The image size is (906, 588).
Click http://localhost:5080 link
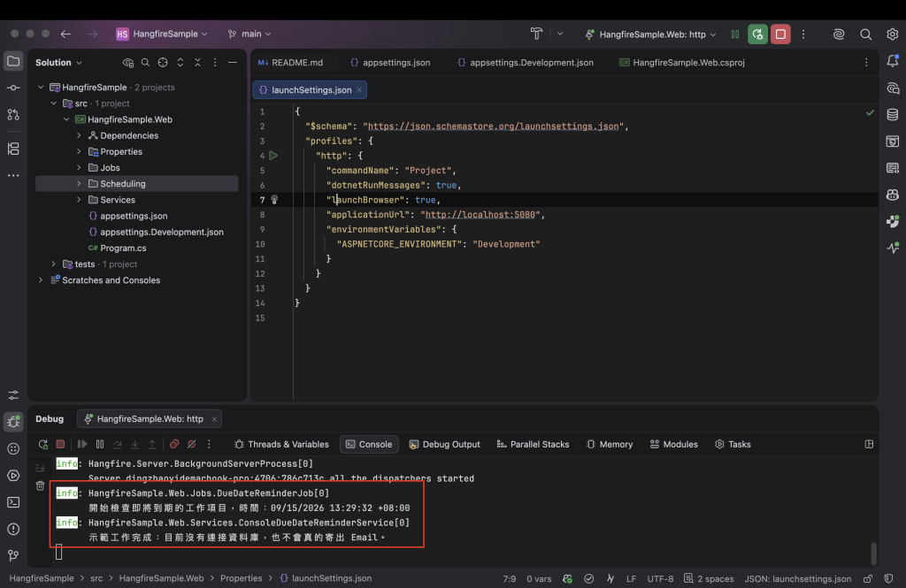[x=480, y=214]
